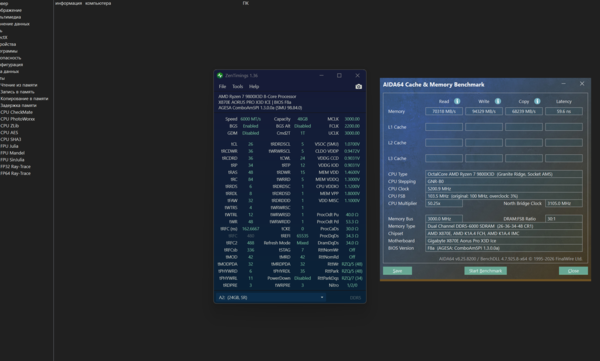600x361 pixels.
Task: Select the 'Чтение из памяти' benchmark item
Action: click(x=19, y=85)
